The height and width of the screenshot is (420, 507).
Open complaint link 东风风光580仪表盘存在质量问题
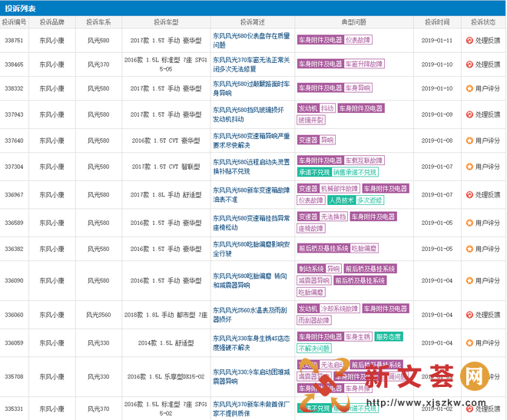pyautogui.click(x=251, y=41)
